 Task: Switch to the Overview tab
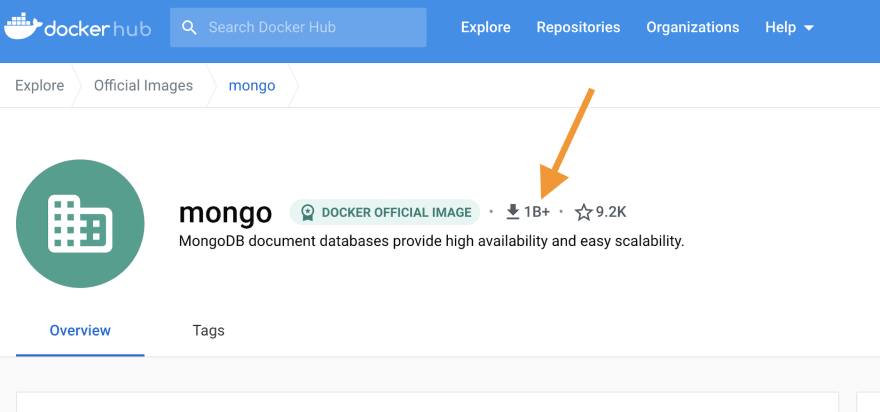[80, 331]
